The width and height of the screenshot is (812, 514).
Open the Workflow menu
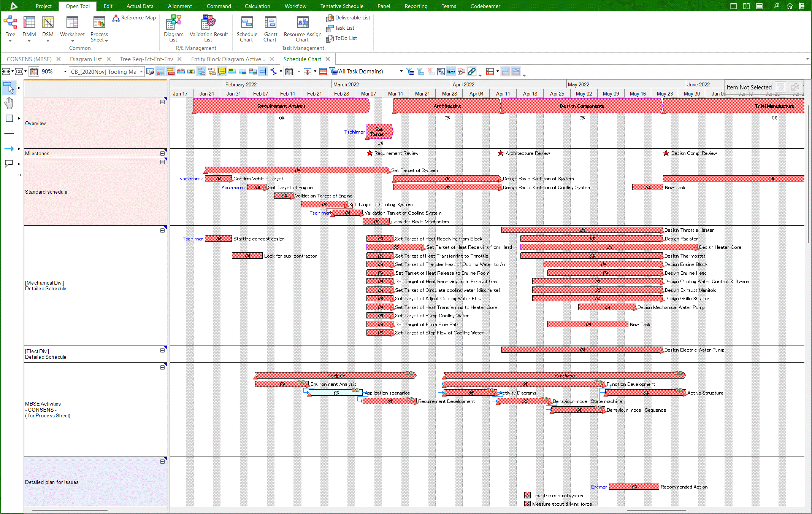[x=295, y=6]
